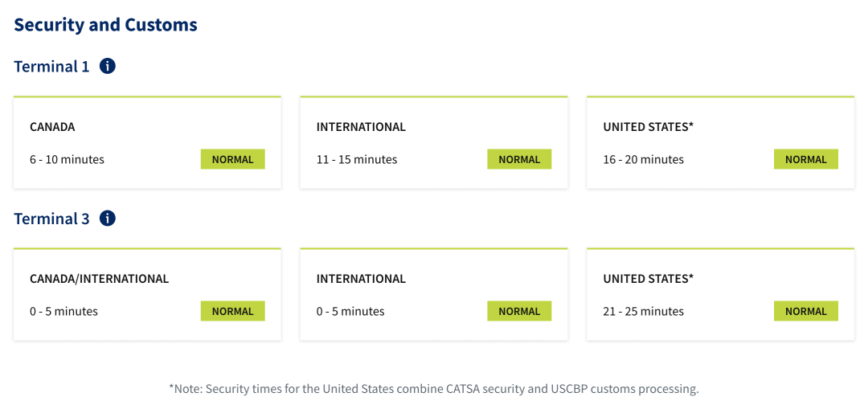Open the Terminal 3 info icon

pyautogui.click(x=108, y=219)
